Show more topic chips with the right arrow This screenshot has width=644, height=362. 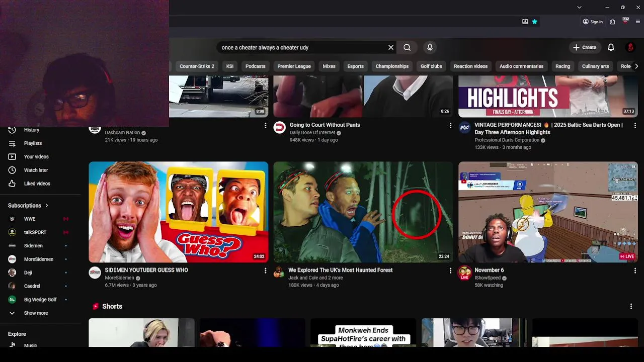[636, 66]
